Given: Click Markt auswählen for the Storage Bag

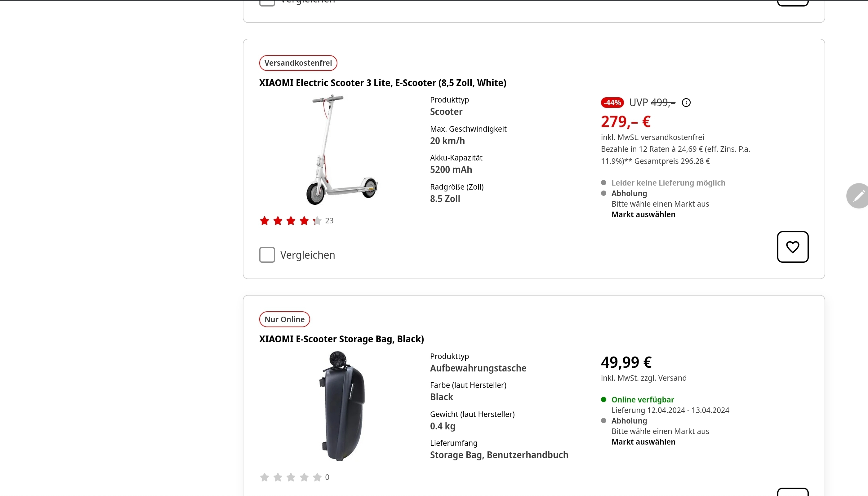Looking at the screenshot, I should (x=643, y=442).
